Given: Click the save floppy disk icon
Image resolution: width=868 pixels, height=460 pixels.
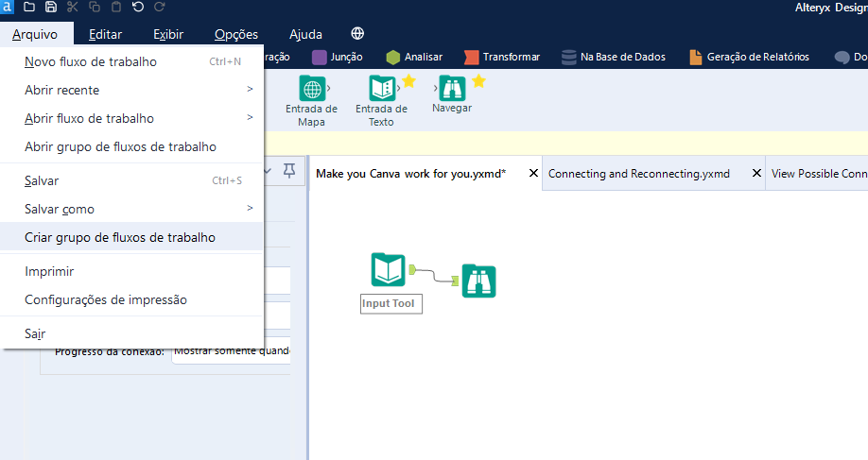Looking at the screenshot, I should pyautogui.click(x=50, y=7).
